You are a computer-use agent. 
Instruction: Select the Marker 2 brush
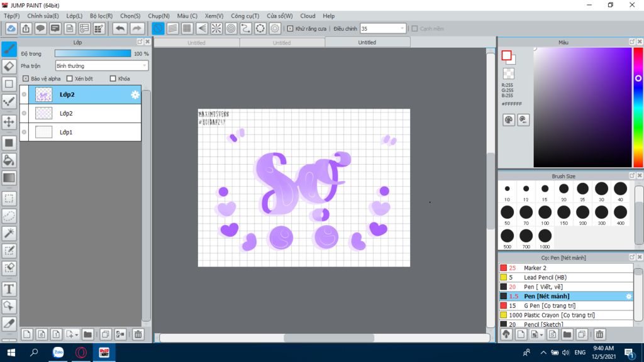(566, 268)
